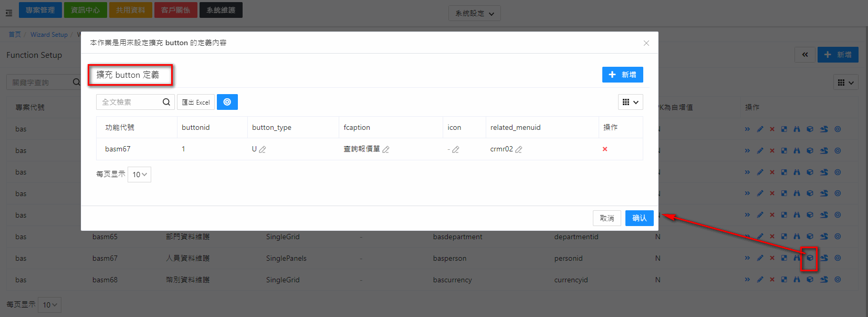Switch to the 客戶關係 tab
The height and width of the screenshot is (317, 868).
click(x=176, y=10)
